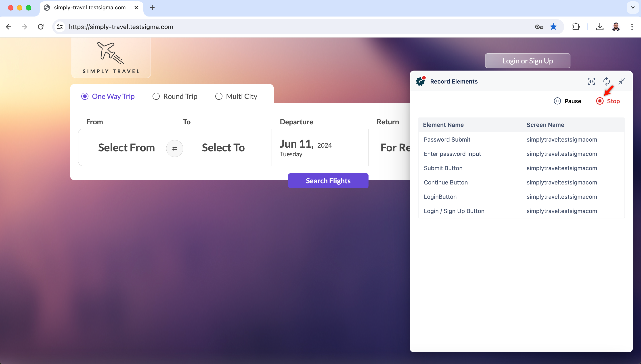
Task: Open Chrome three-dot menu
Action: click(x=632, y=27)
